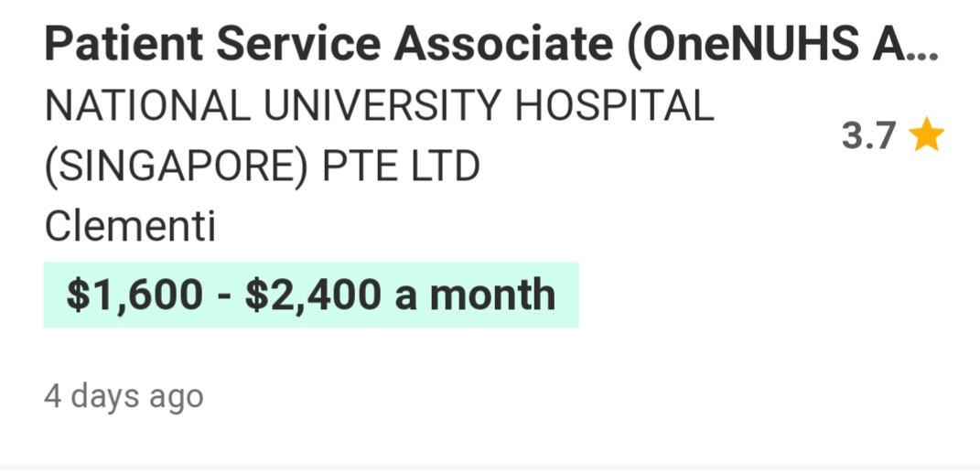Click the $1,600 lower salary figure
This screenshot has height=473, width=980.
tap(135, 295)
